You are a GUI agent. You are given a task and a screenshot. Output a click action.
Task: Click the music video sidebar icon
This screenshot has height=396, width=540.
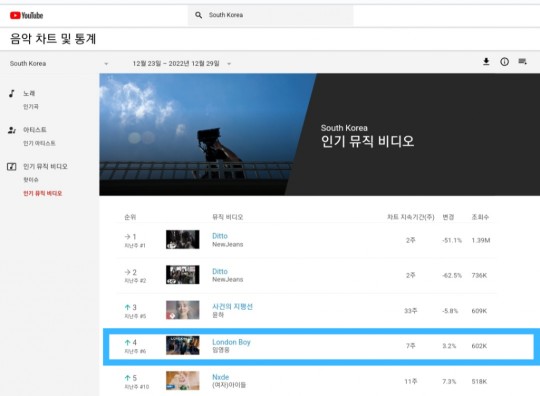(12, 167)
